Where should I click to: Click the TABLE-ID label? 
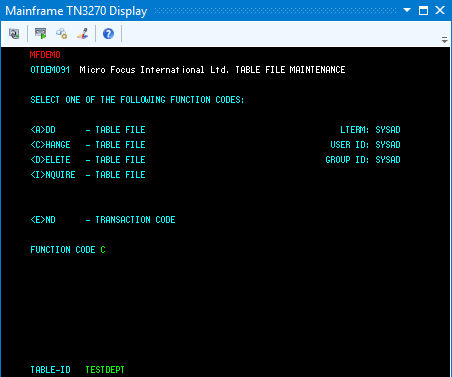50,370
